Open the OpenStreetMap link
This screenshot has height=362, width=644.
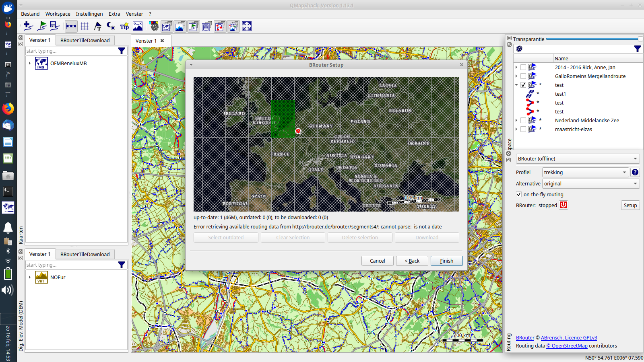pyautogui.click(x=567, y=346)
